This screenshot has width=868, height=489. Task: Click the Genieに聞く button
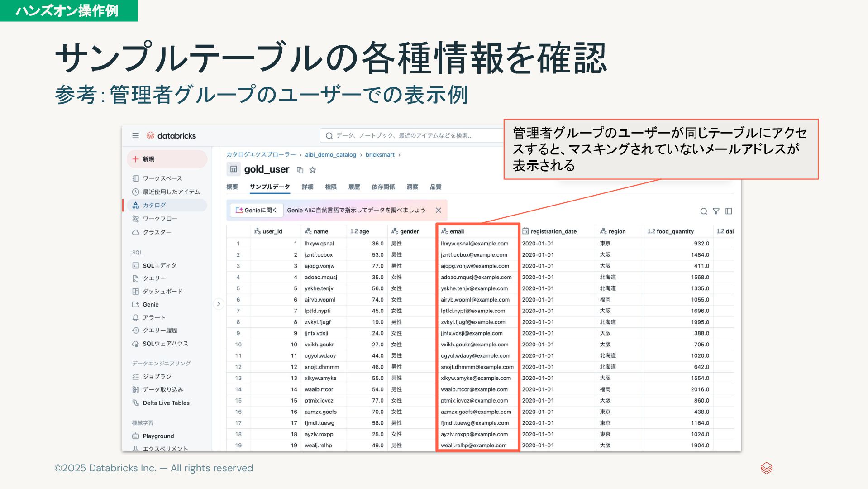(256, 211)
